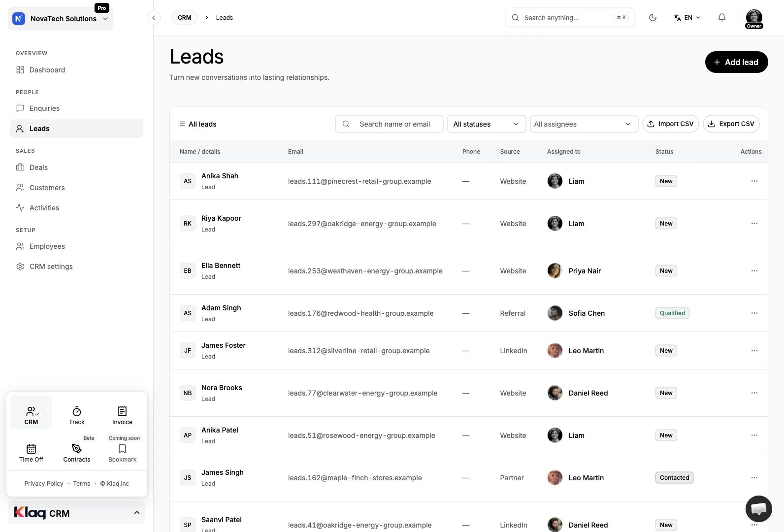Open actions menu for Anika Patel
Viewport: 784px width, 532px height.
(x=754, y=435)
